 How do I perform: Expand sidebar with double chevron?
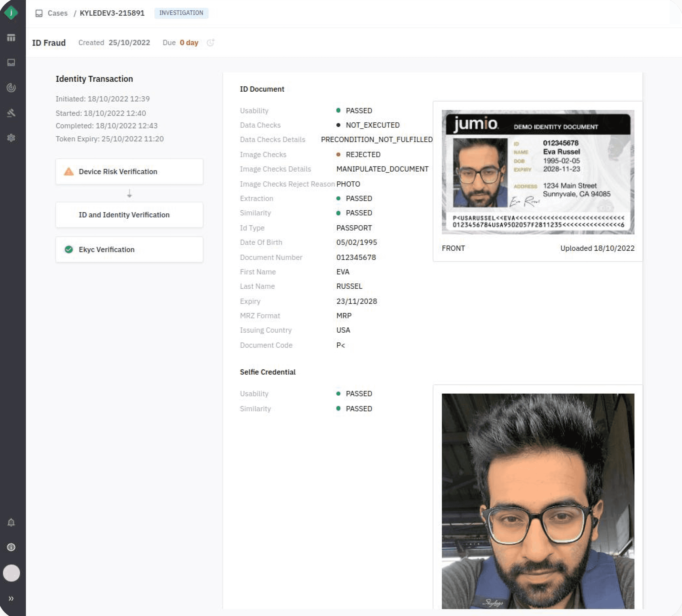pyautogui.click(x=11, y=598)
